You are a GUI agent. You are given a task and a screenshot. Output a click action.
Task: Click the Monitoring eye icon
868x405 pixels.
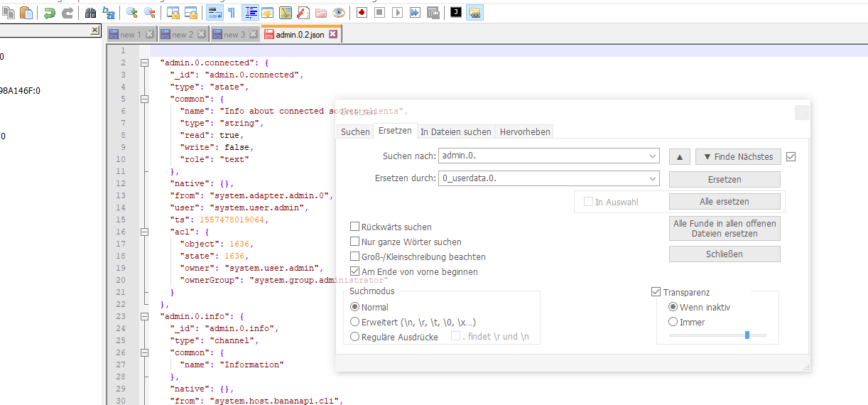339,13
